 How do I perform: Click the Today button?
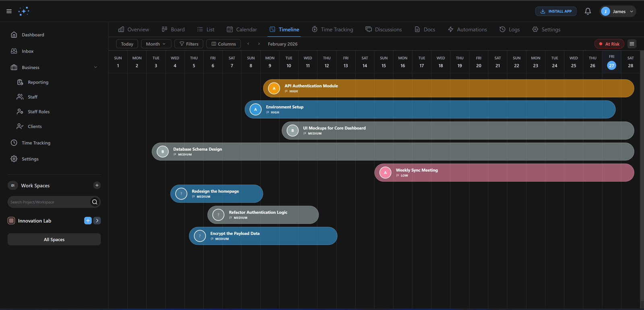pos(127,44)
